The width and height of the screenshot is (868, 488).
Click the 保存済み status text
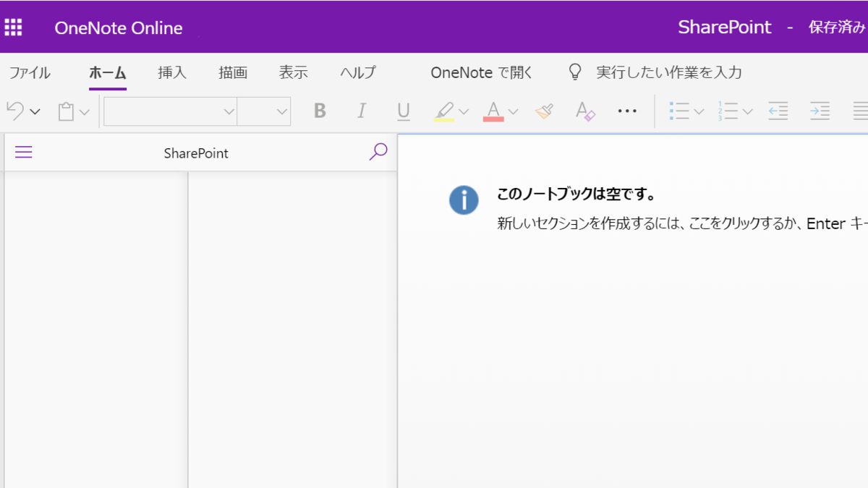(837, 28)
